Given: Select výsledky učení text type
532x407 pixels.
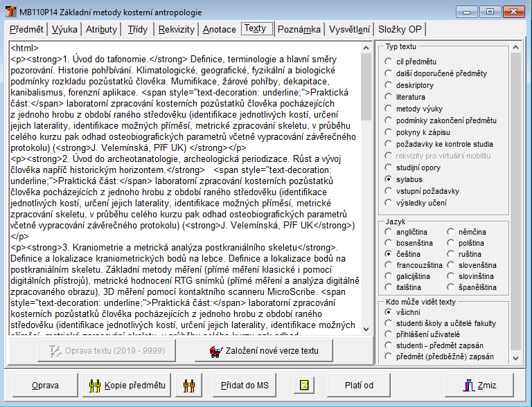Looking at the screenshot, I should coord(389,203).
